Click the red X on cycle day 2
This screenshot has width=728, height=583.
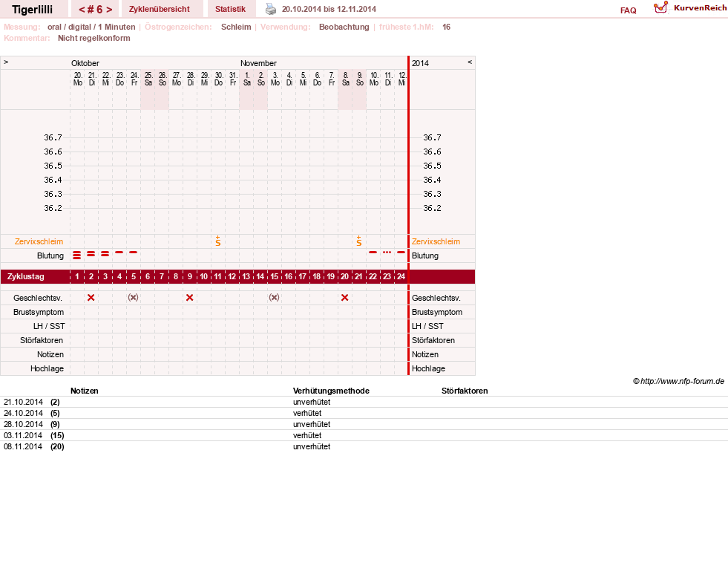(x=91, y=297)
